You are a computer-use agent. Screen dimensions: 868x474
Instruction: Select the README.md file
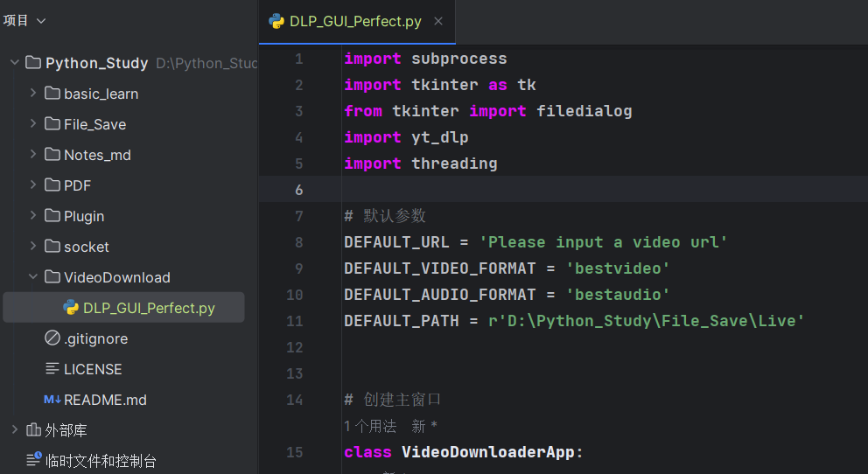[105, 400]
